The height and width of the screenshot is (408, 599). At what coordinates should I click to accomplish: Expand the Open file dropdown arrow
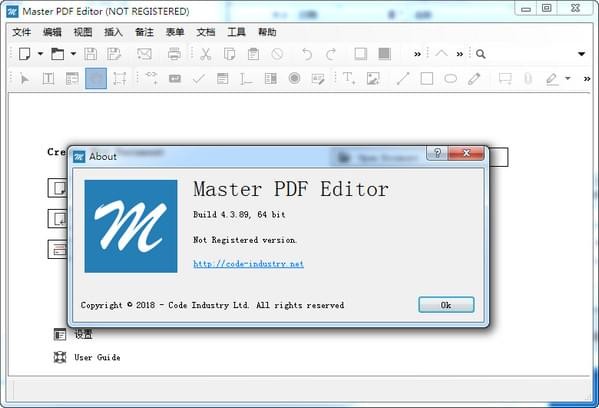73,54
